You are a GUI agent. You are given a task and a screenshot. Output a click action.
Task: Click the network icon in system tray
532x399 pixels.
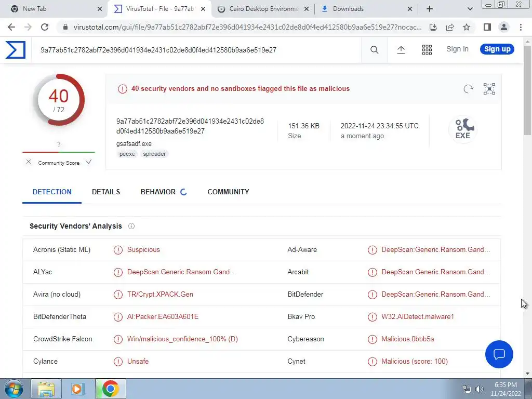coord(467,389)
